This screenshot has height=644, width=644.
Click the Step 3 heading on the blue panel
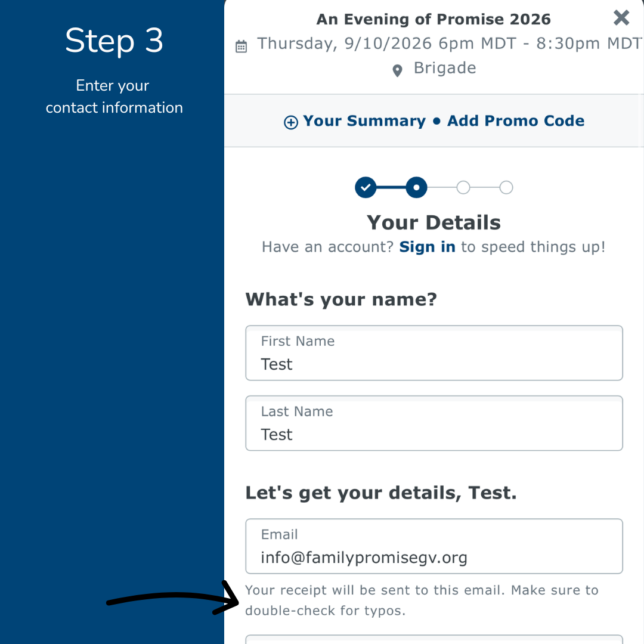[114, 41]
